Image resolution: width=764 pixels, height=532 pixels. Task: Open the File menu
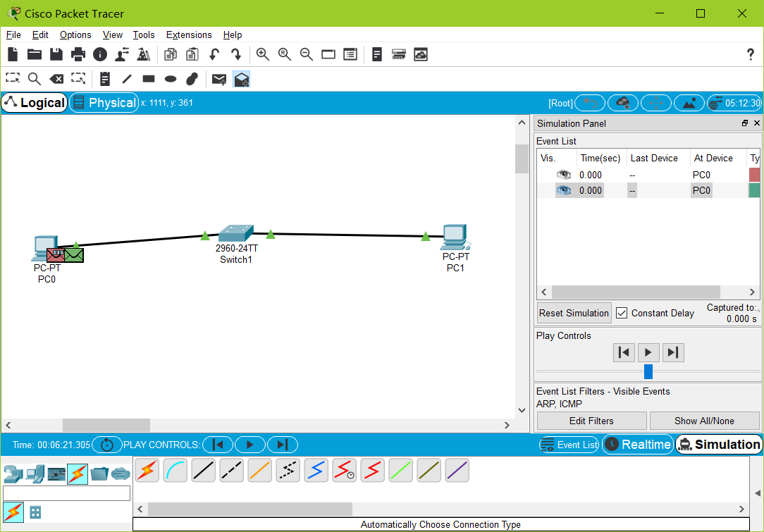[x=13, y=35]
